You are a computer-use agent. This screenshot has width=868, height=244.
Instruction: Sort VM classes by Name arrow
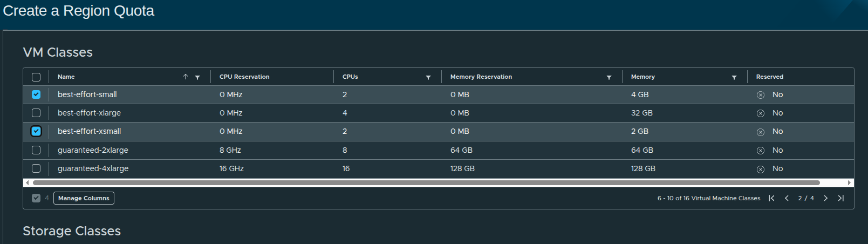(185, 77)
